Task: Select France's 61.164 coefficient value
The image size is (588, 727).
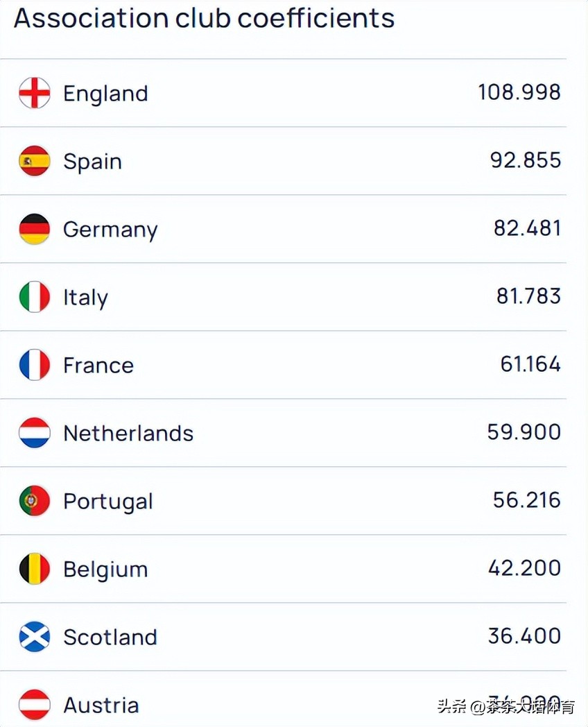Action: click(x=530, y=364)
